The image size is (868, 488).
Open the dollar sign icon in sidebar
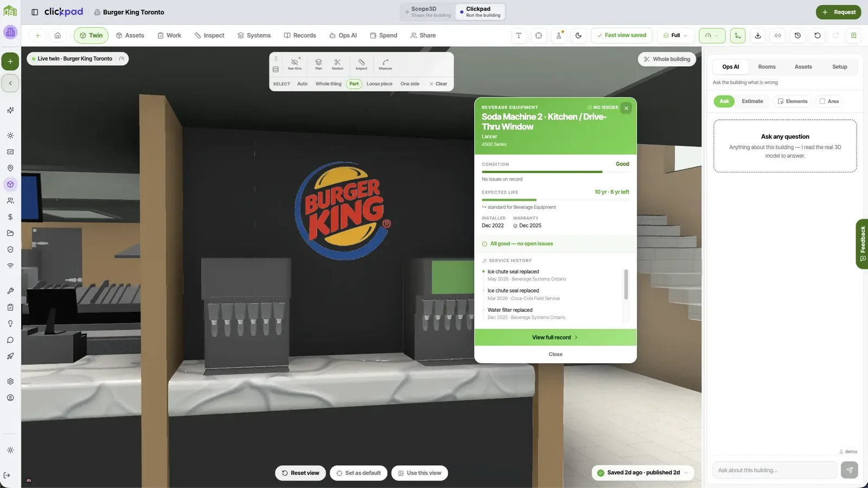coord(10,217)
